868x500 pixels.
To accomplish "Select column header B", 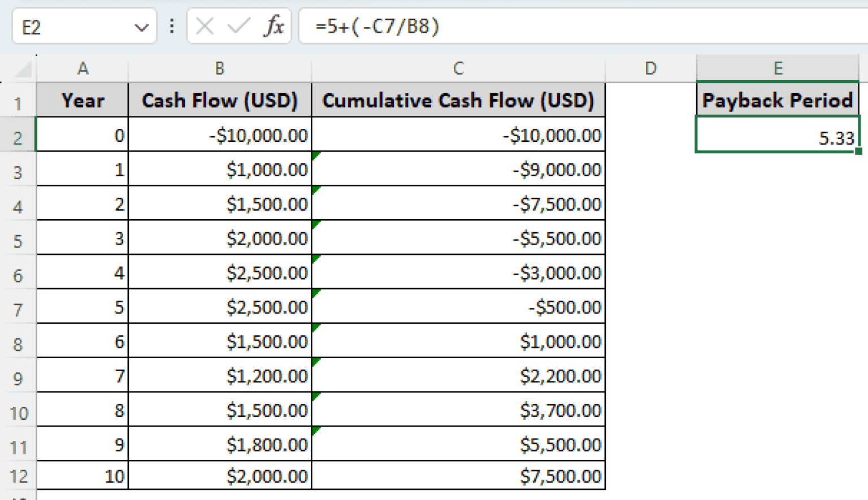I will click(219, 68).
